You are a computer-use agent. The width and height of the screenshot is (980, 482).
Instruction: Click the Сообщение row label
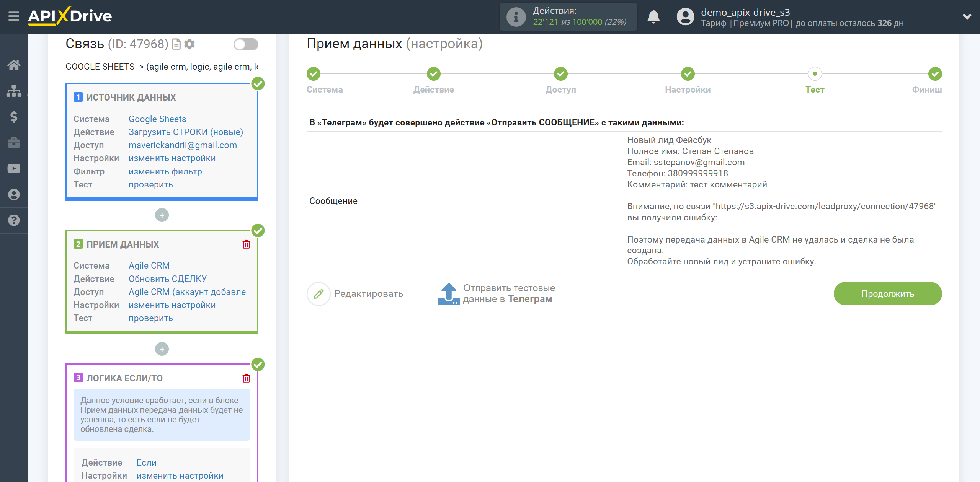click(333, 201)
